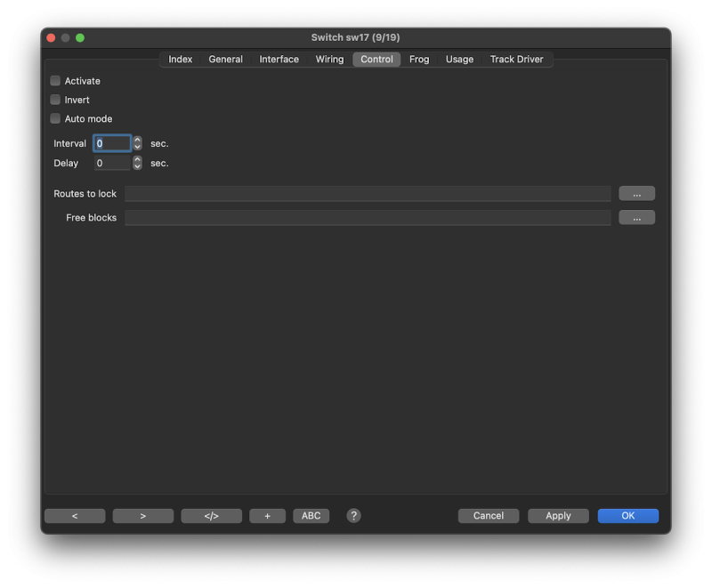Switch to the Wiring tab

coord(329,60)
